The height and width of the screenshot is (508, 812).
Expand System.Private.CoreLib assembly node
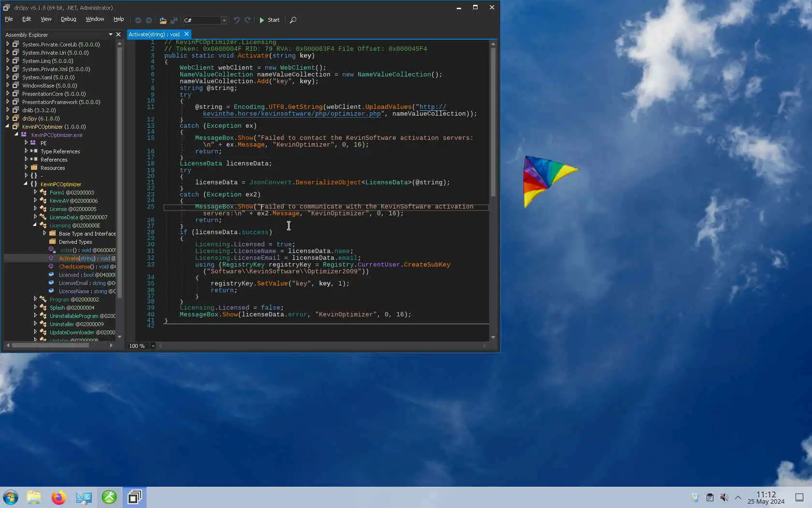coord(7,44)
